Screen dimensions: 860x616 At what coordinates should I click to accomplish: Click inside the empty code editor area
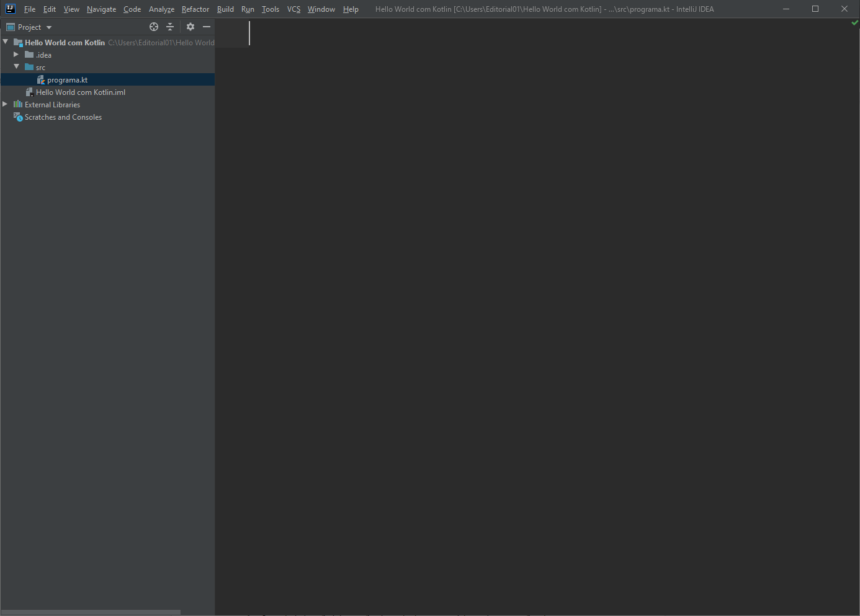coord(534,310)
